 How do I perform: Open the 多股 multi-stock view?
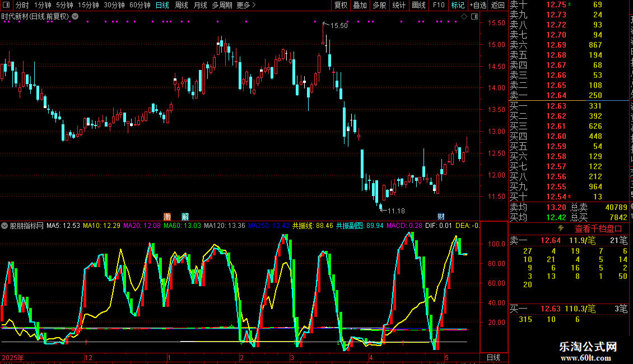point(379,5)
